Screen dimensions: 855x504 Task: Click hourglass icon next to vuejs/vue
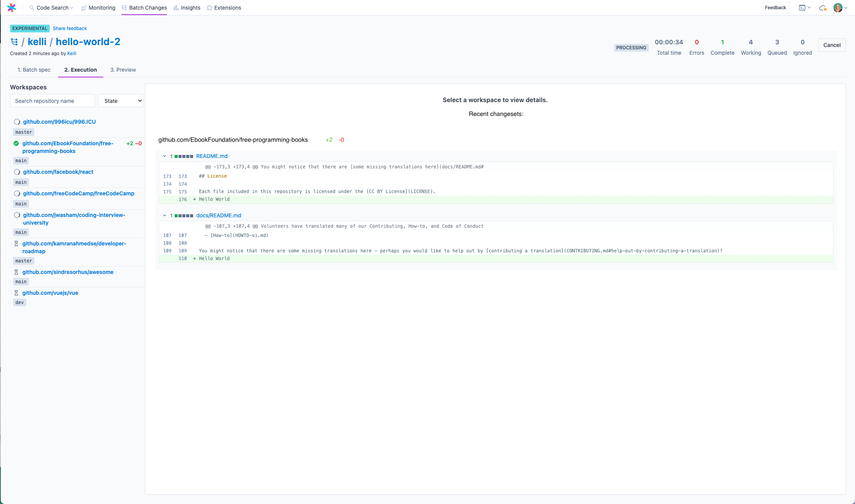tap(16, 293)
